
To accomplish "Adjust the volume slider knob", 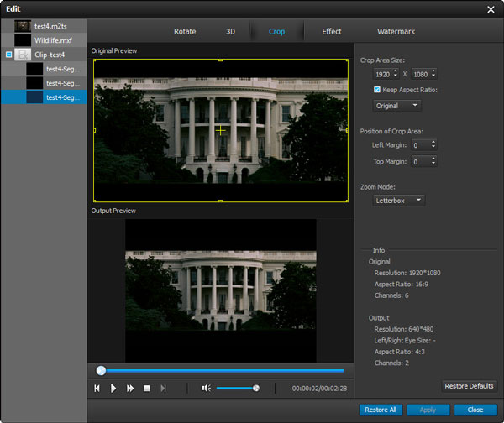I will tap(256, 388).
